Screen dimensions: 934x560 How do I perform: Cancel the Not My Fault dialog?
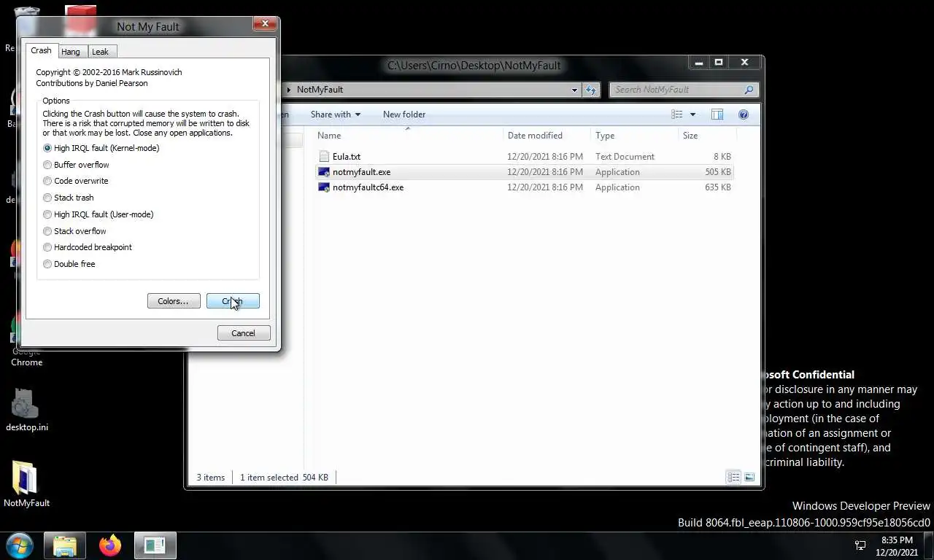point(244,333)
